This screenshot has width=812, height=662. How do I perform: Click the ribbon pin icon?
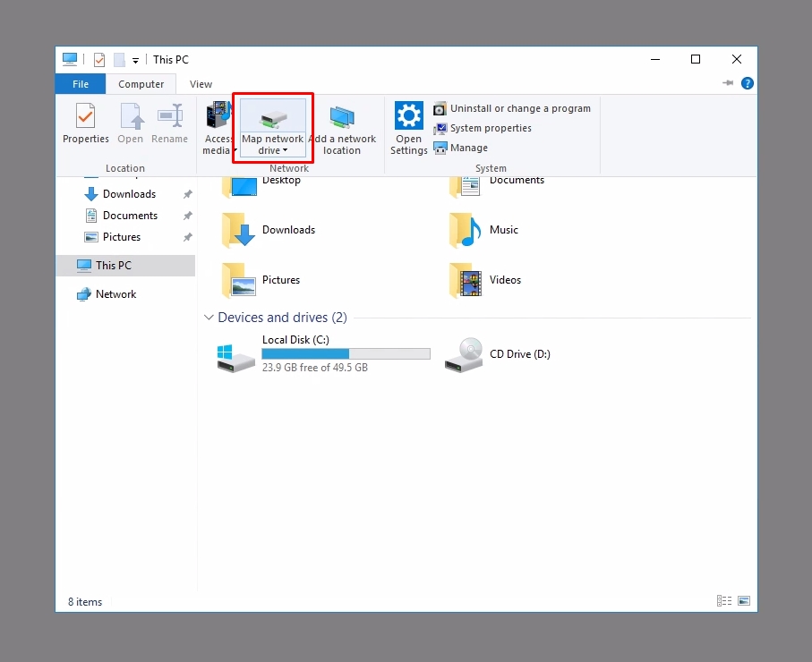[728, 83]
